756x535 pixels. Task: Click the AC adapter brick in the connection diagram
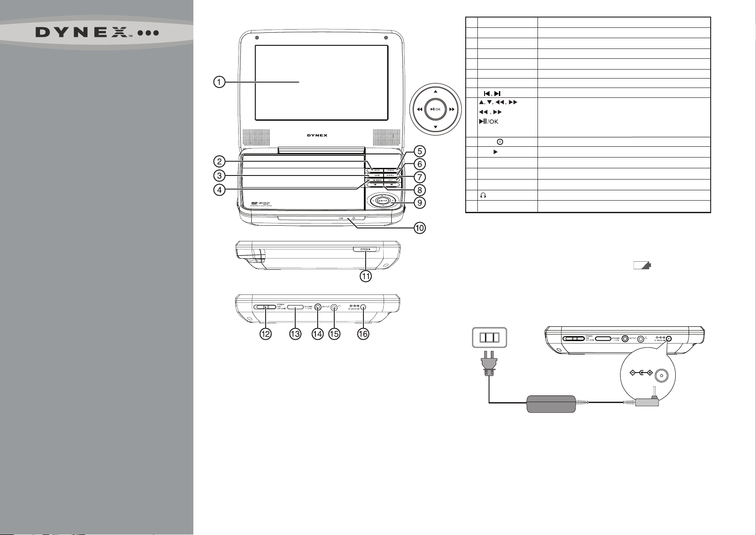point(551,404)
